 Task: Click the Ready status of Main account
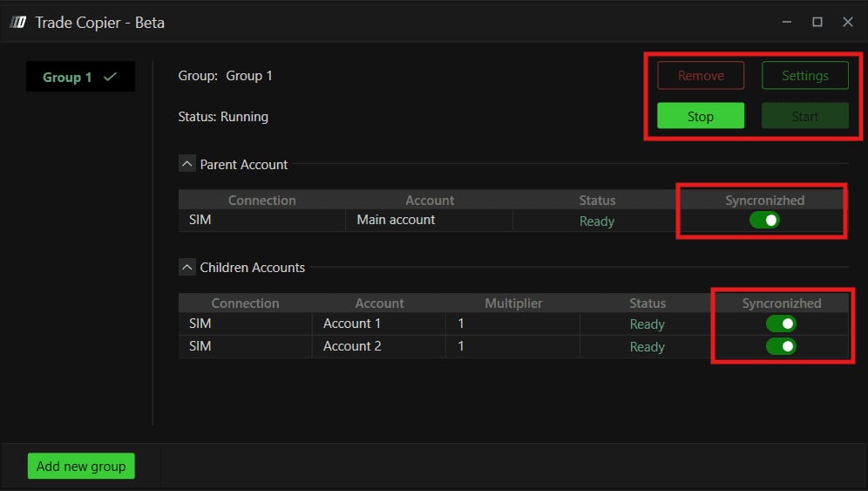point(597,222)
